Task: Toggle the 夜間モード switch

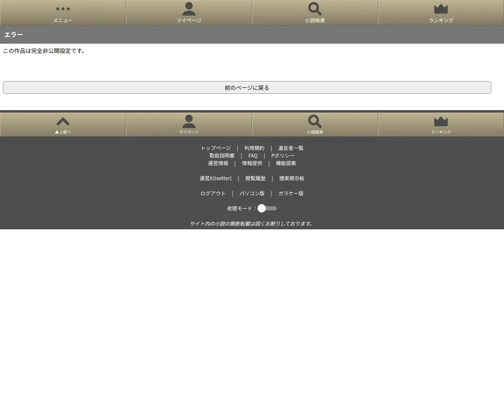Action: (267, 208)
